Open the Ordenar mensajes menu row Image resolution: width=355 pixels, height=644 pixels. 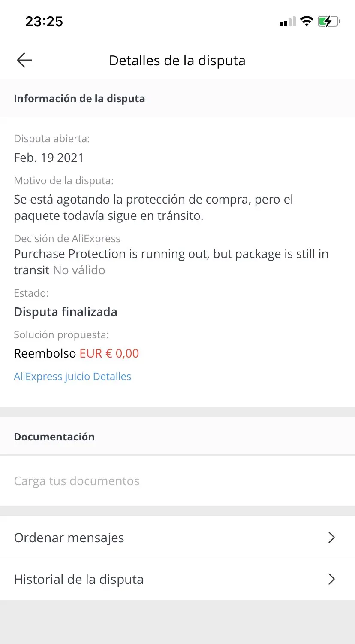69,538
